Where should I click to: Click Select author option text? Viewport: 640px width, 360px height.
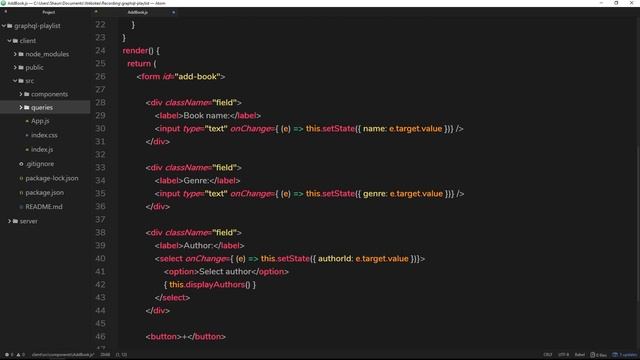(225, 271)
